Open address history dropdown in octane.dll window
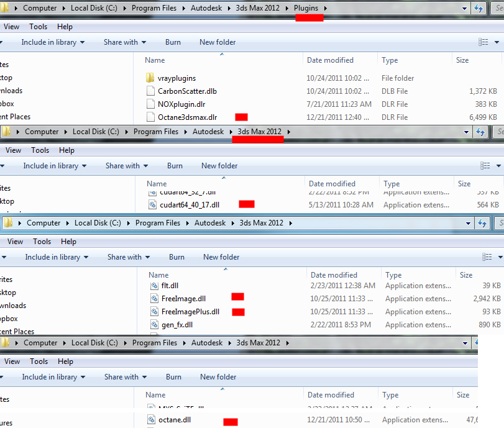The width and height of the screenshot is (504, 436). click(465, 343)
